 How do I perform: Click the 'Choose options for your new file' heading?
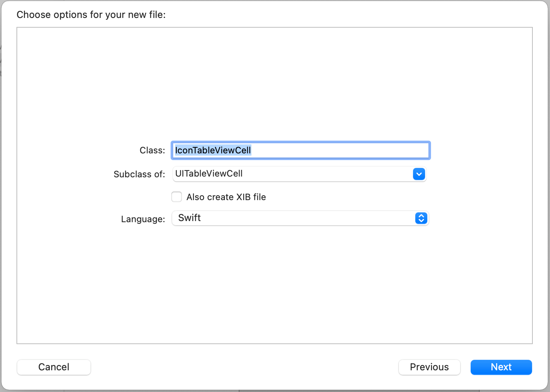point(91,15)
